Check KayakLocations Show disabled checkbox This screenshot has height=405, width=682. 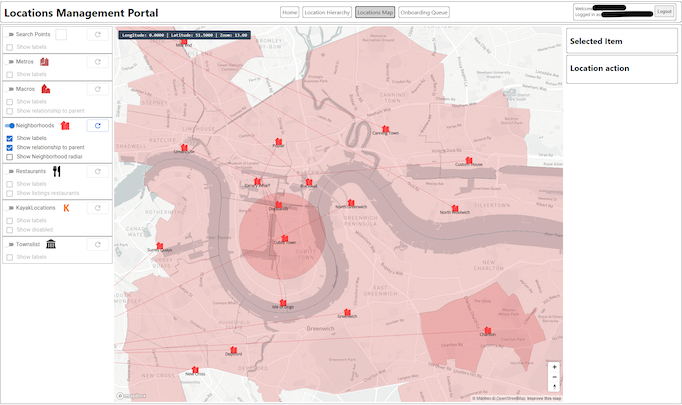click(x=10, y=230)
